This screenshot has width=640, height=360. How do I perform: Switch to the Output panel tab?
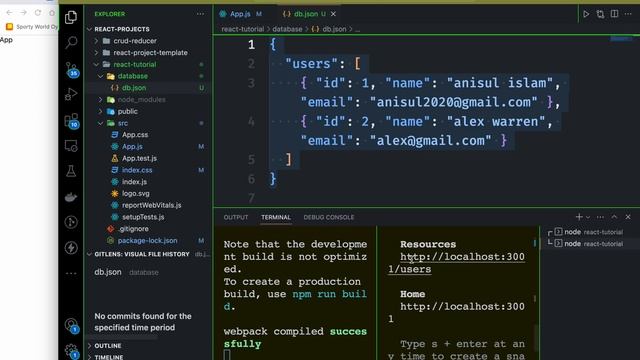coord(236,217)
